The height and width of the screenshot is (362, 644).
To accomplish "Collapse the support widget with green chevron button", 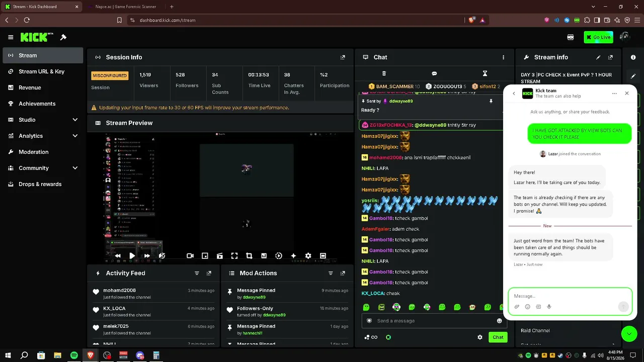I will point(629,333).
